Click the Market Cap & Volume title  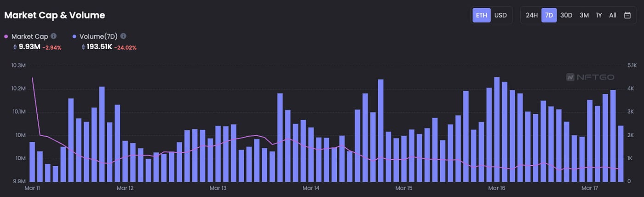[55, 15]
